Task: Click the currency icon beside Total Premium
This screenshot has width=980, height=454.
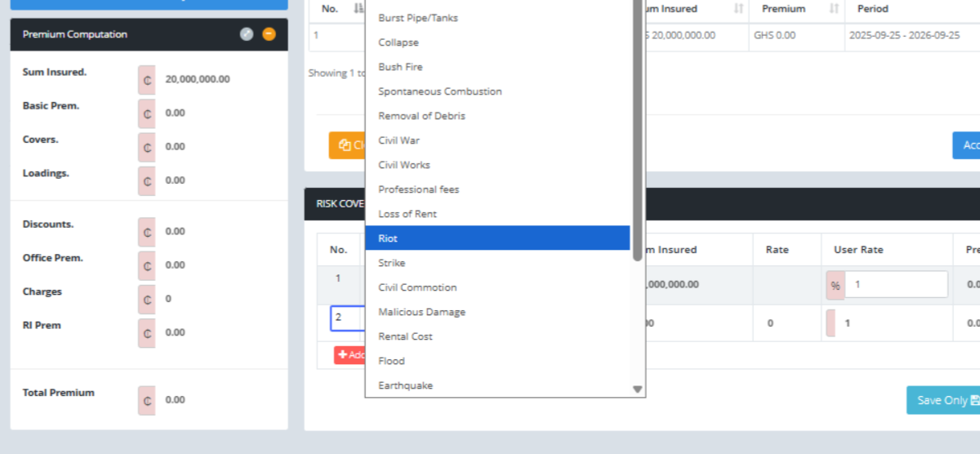Action: click(x=147, y=400)
